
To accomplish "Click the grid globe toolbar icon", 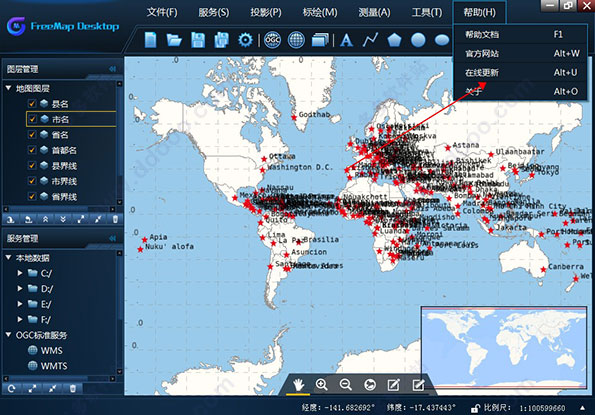I will (296, 40).
